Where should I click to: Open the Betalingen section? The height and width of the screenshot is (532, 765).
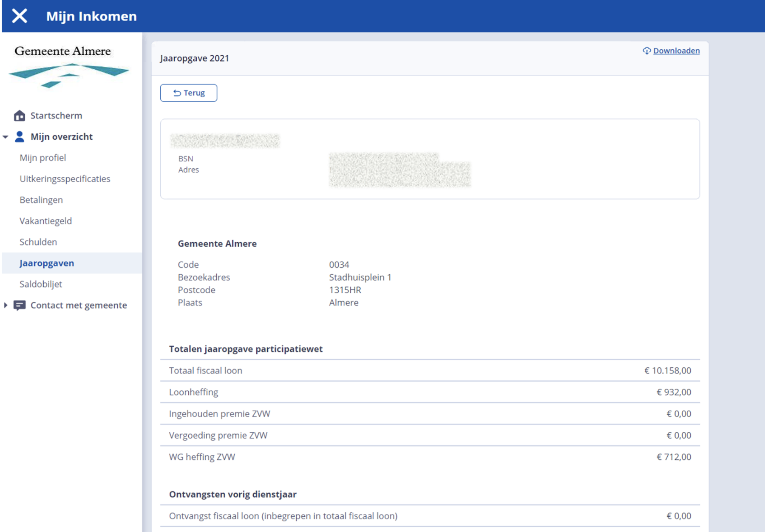point(41,200)
